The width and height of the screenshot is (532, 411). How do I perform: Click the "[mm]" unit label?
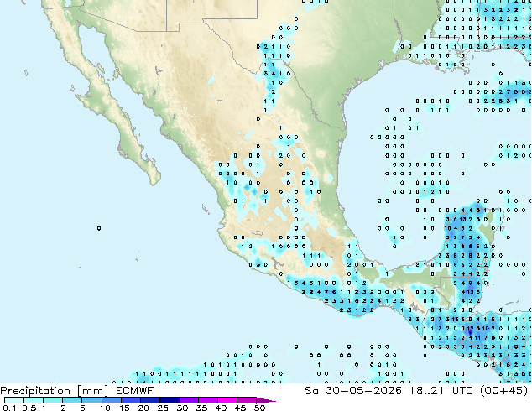click(93, 391)
